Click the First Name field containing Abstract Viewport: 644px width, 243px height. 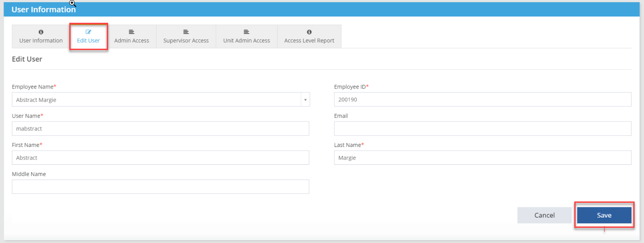[x=160, y=158]
